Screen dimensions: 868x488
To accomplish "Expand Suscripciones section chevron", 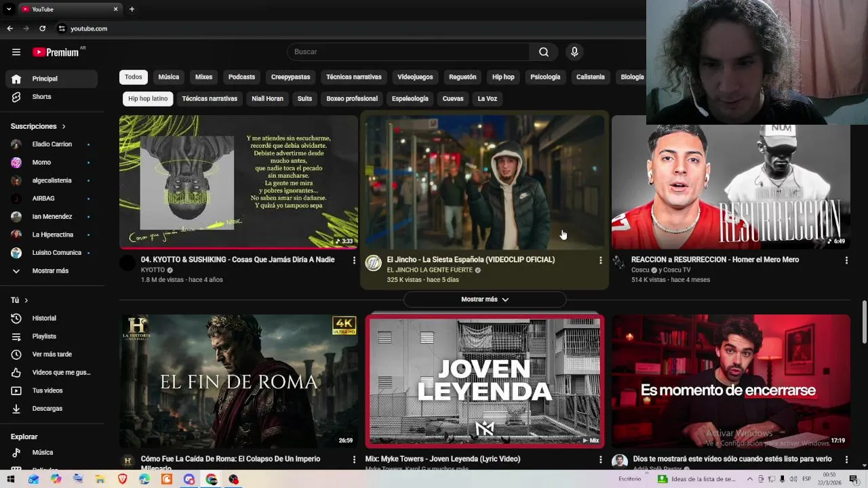I will (x=64, y=127).
